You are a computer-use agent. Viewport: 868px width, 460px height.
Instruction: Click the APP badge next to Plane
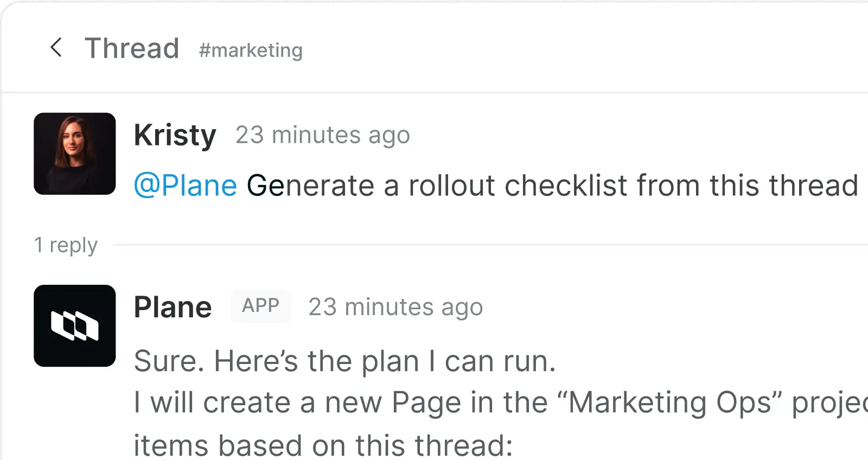(260, 306)
